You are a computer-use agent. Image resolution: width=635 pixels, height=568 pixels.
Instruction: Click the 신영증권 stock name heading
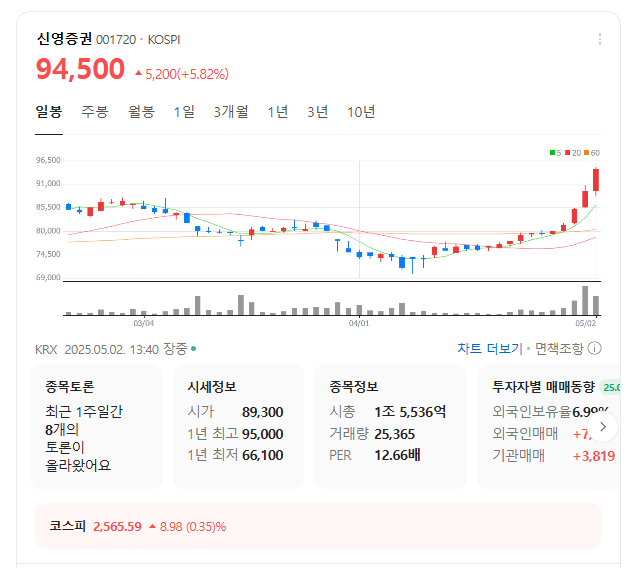[x=64, y=39]
